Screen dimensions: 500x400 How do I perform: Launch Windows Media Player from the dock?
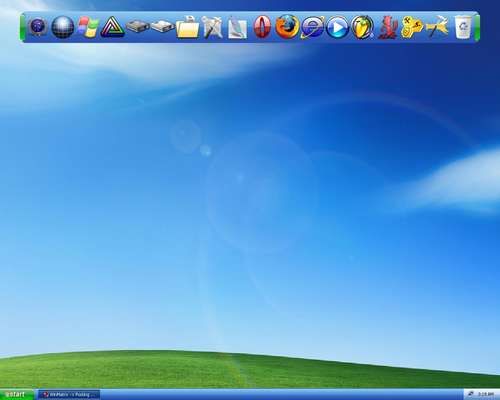coord(337,27)
